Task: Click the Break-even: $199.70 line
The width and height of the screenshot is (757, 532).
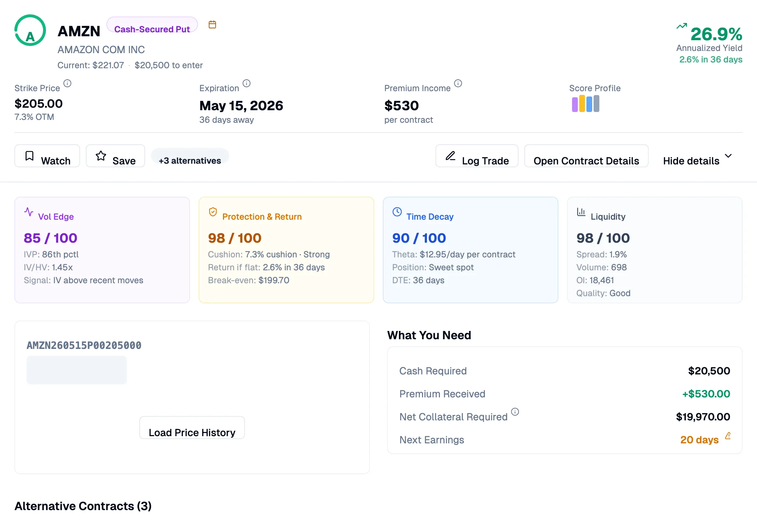Action: click(249, 280)
